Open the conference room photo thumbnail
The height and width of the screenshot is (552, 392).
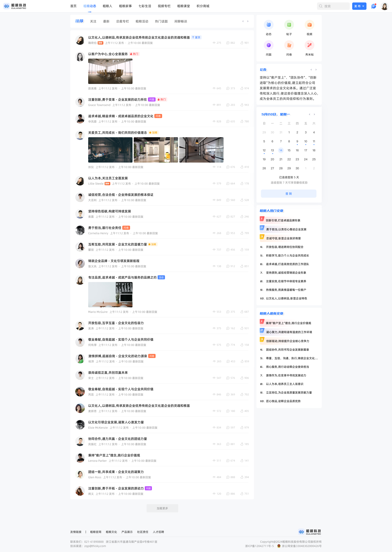click(x=110, y=71)
